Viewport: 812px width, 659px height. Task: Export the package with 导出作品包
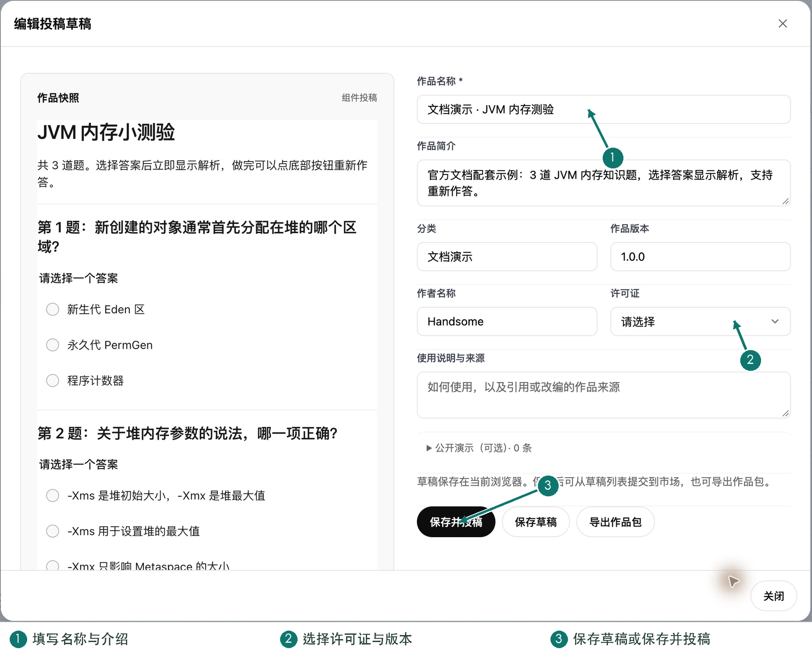point(615,522)
